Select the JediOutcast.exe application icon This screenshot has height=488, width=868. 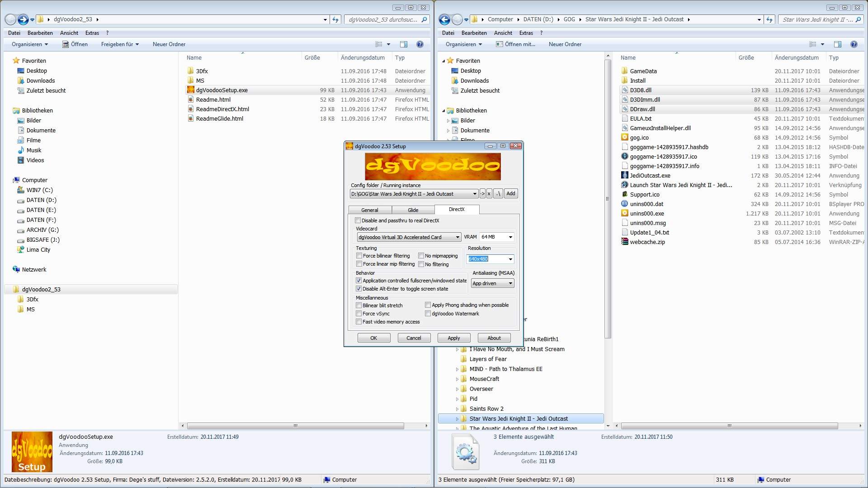tap(625, 175)
